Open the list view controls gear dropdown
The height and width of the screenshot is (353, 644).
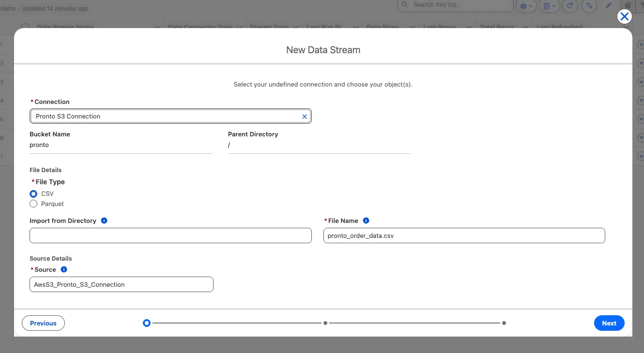click(x=526, y=6)
